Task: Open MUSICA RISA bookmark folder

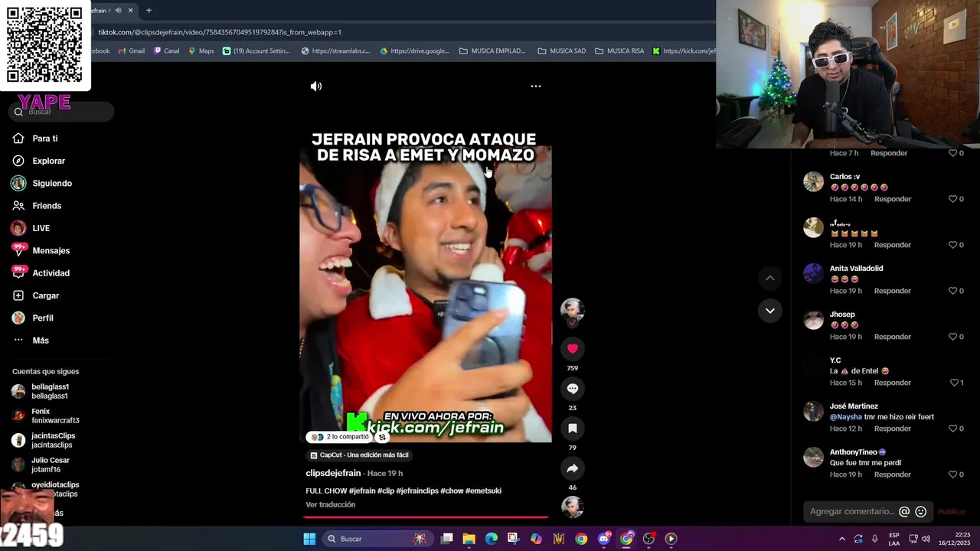Action: 619,51
